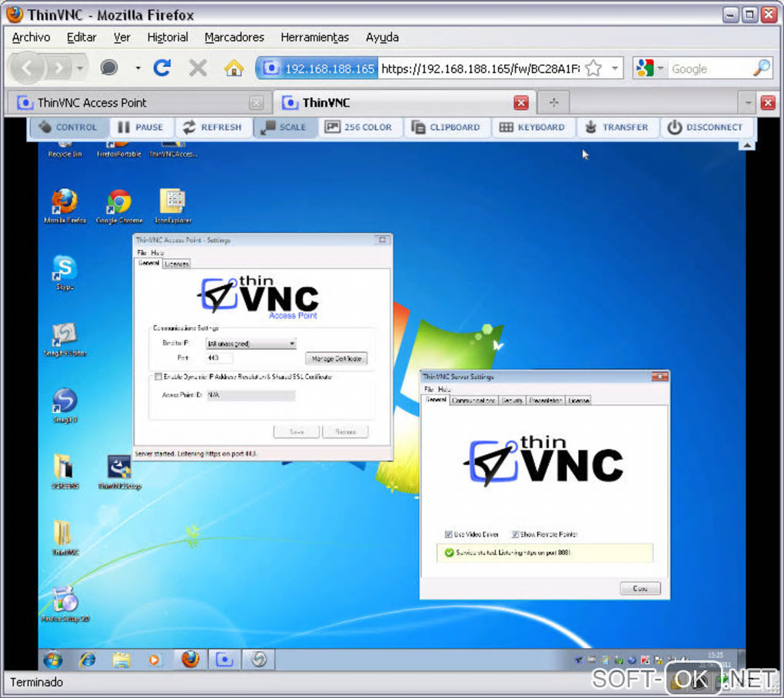Open Help menu in Server Settings
The width and height of the screenshot is (784, 698).
tap(444, 389)
